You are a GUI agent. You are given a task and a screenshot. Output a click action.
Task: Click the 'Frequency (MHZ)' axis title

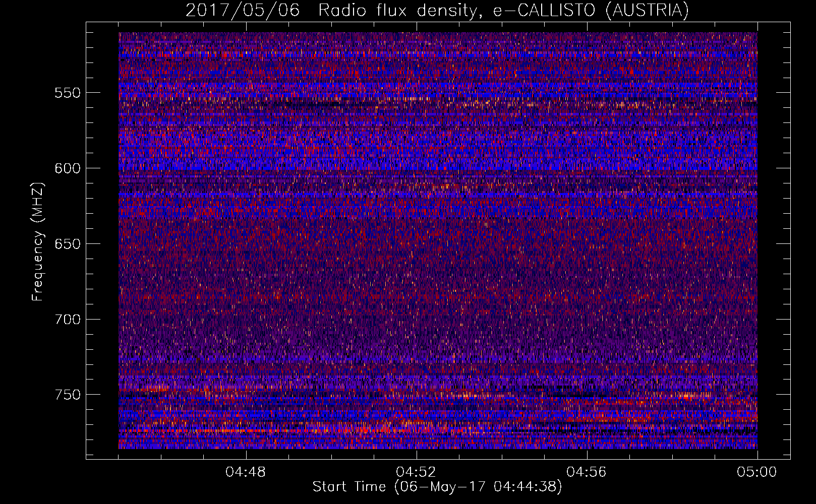38,241
